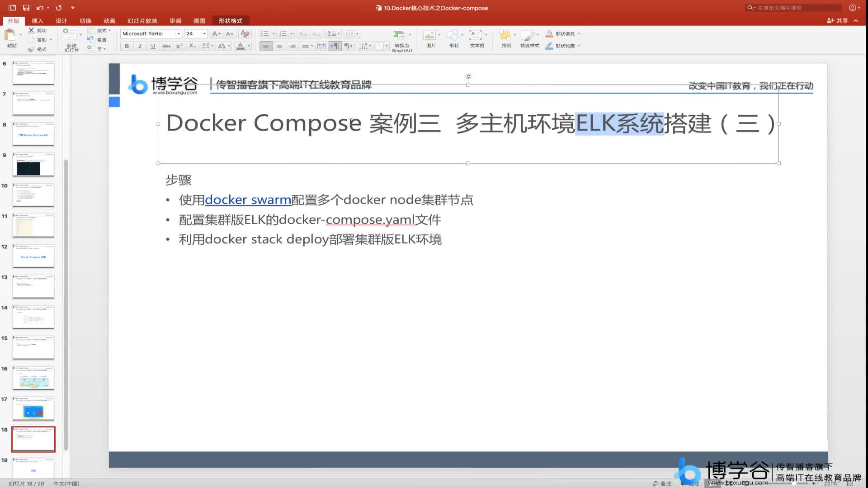Click the Reset (重置) slide icon

pyautogui.click(x=91, y=39)
